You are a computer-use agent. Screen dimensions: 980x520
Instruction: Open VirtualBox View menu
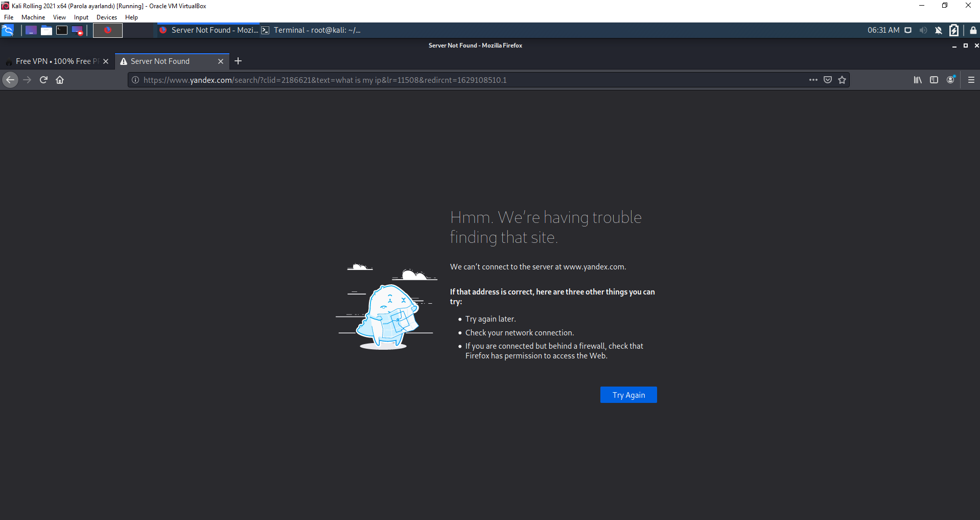59,17
